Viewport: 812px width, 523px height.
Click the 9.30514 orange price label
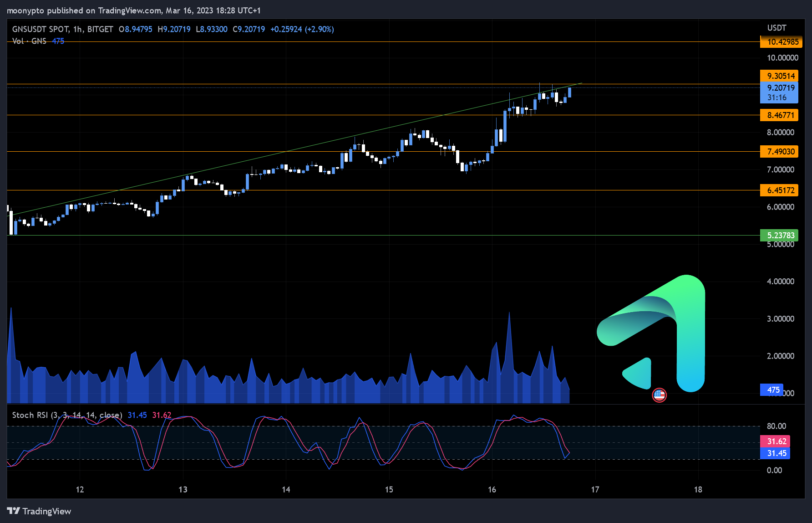point(779,76)
